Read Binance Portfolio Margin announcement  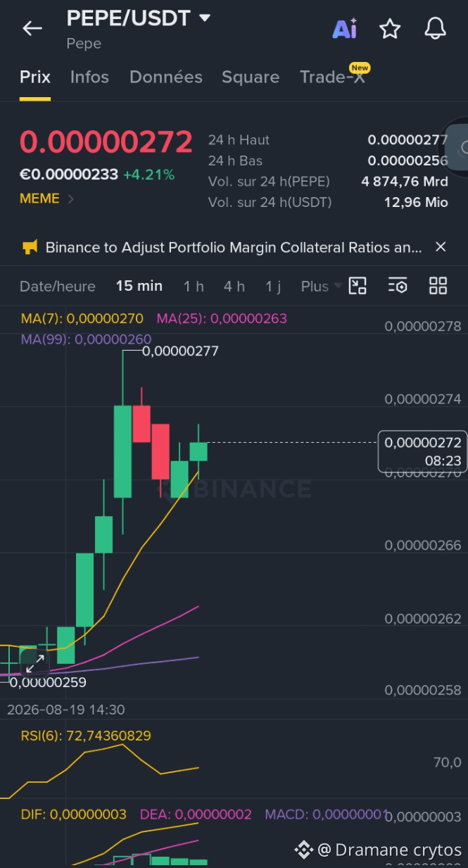click(234, 247)
